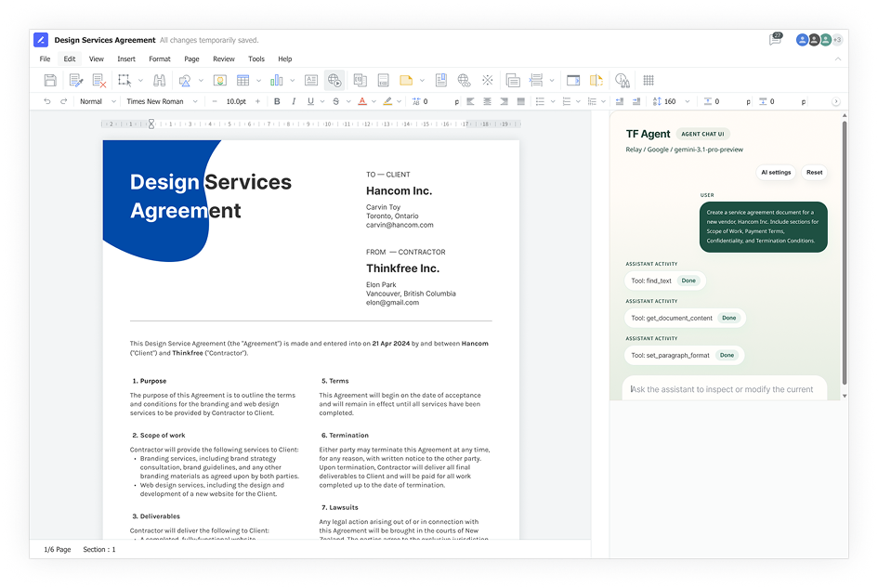Image resolution: width=878 pixels, height=588 pixels.
Task: Click the Save icon in the toolbar
Action: click(50, 80)
